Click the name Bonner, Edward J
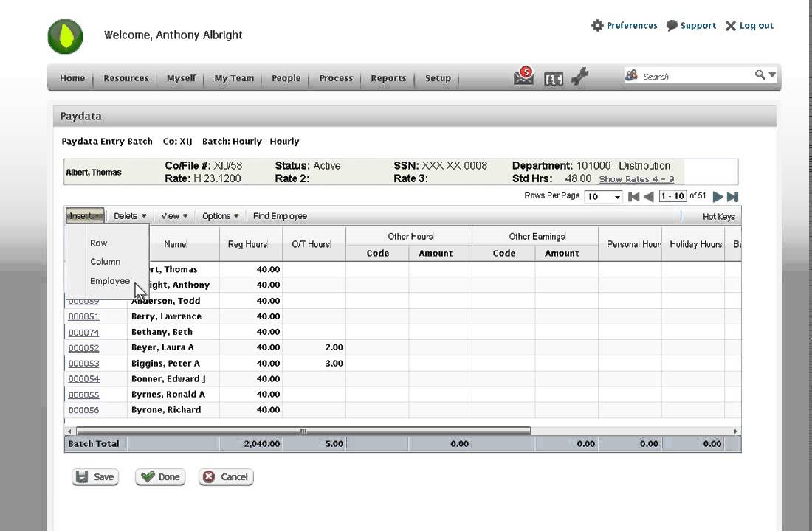The width and height of the screenshot is (812, 531). tap(168, 378)
